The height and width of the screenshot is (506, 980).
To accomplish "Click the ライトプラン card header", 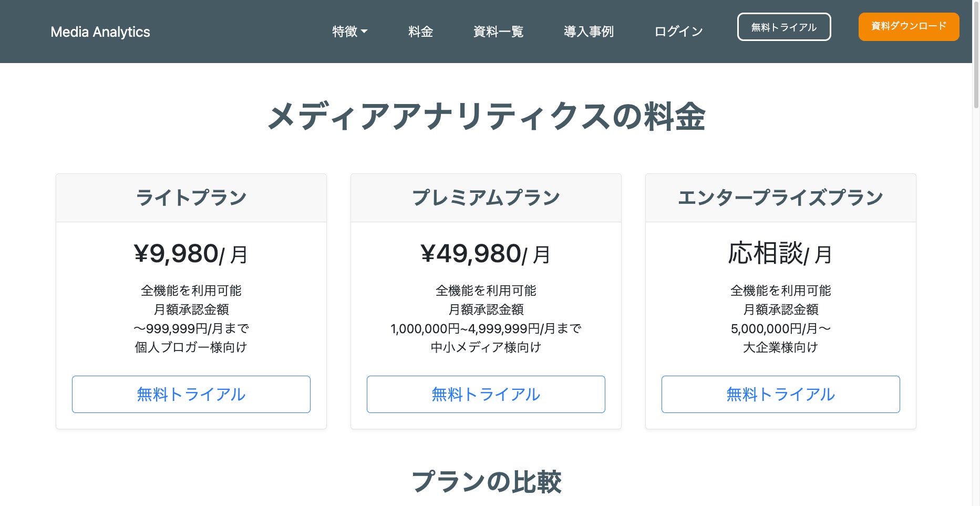I will click(191, 198).
